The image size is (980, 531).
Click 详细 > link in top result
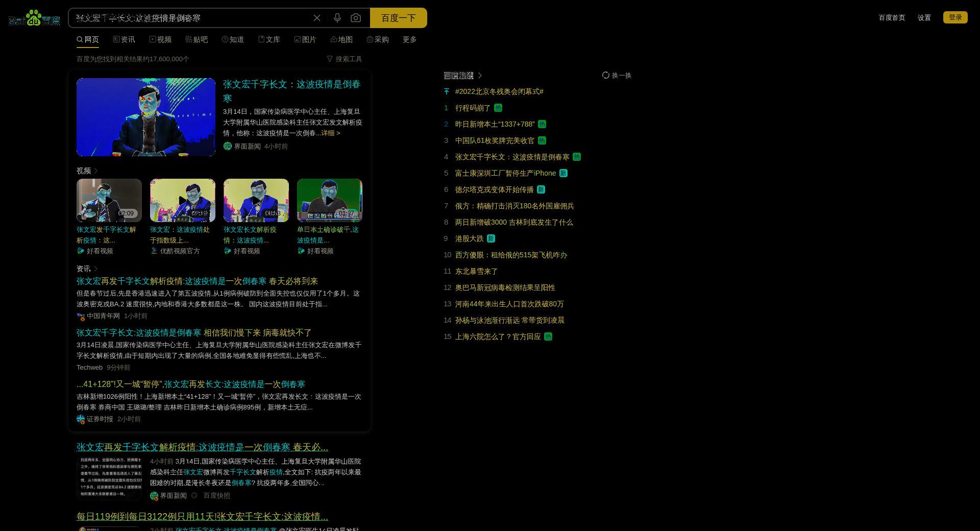click(331, 133)
